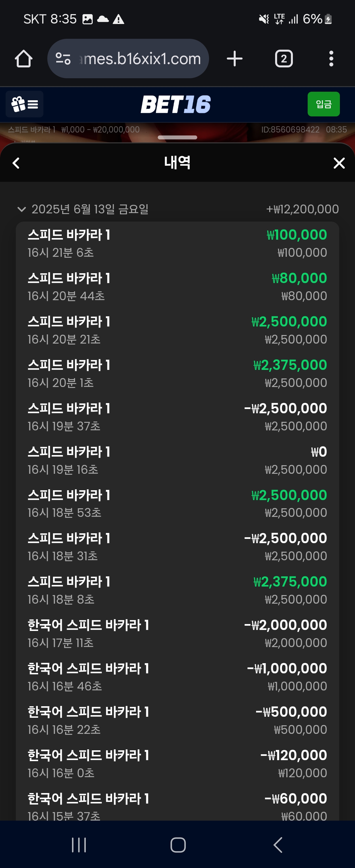Open the BET16 gift menu icon
This screenshot has height=868, width=355.
pyautogui.click(x=25, y=104)
